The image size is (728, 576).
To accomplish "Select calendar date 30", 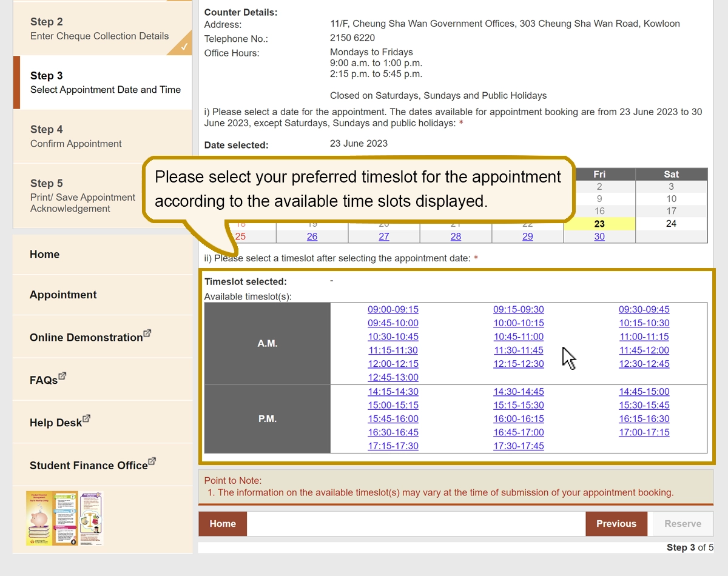I will (599, 236).
